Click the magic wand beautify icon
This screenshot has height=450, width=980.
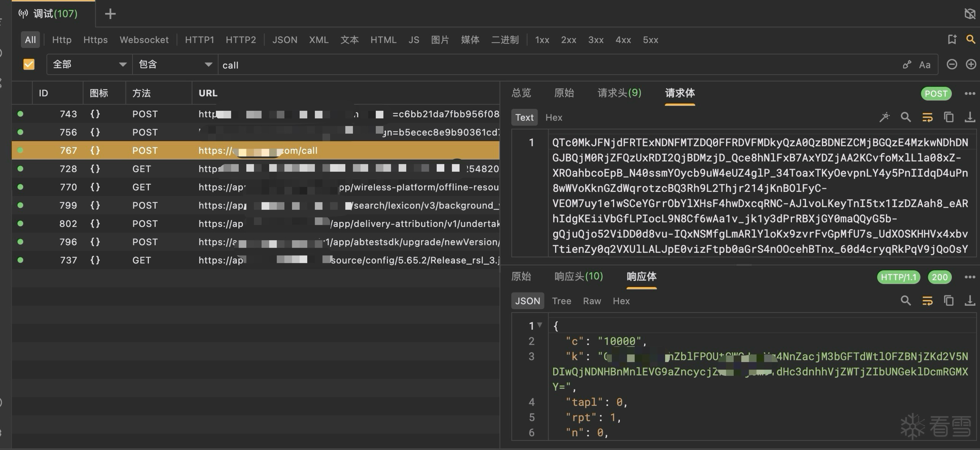[x=884, y=117]
